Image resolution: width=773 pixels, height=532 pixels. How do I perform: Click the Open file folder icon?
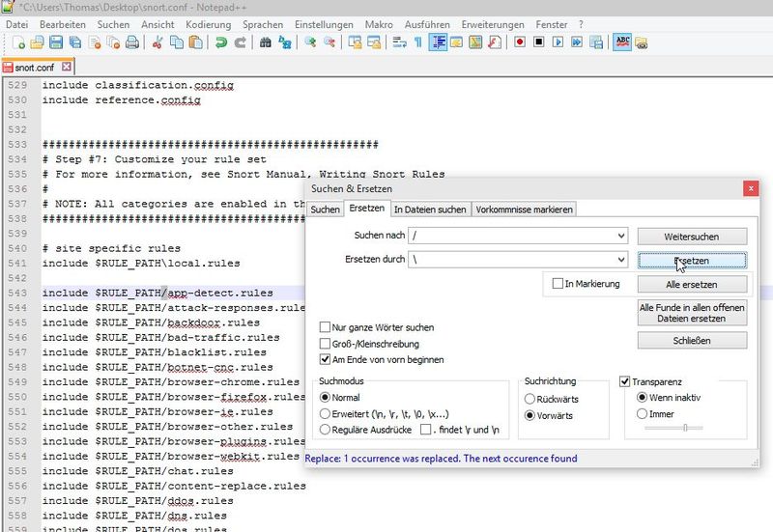point(38,42)
